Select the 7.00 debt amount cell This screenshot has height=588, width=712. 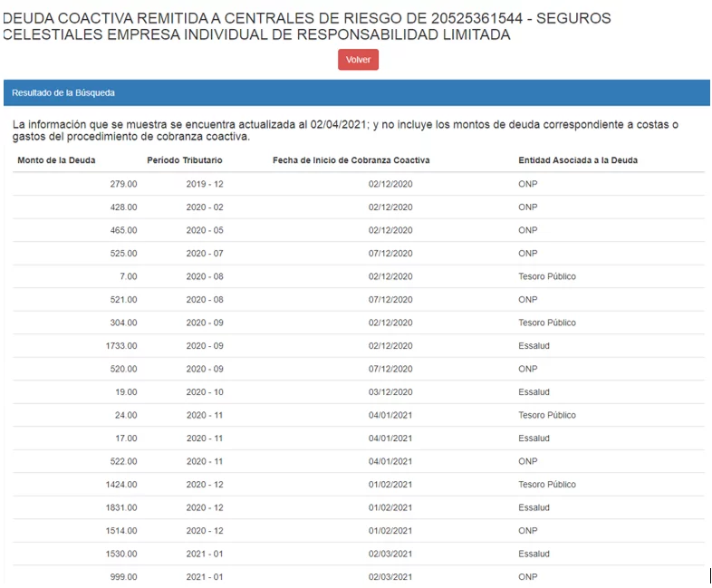click(x=128, y=276)
